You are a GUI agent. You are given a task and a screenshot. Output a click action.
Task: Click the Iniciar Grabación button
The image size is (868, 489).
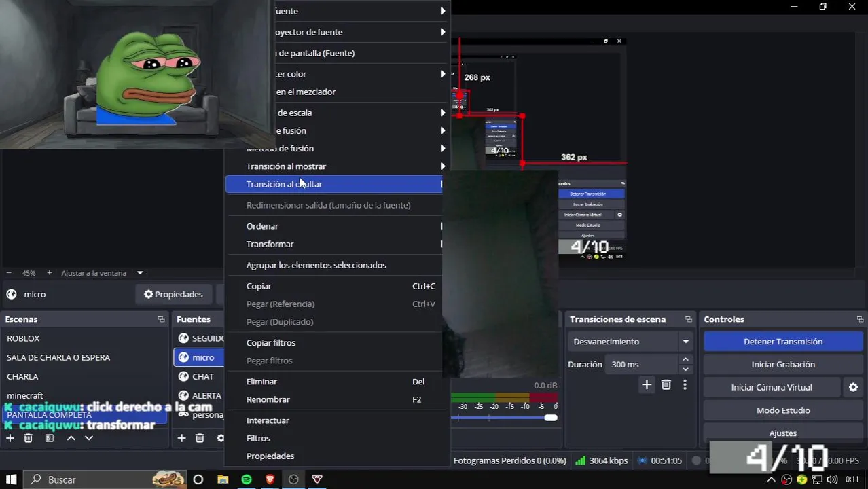[x=783, y=365]
